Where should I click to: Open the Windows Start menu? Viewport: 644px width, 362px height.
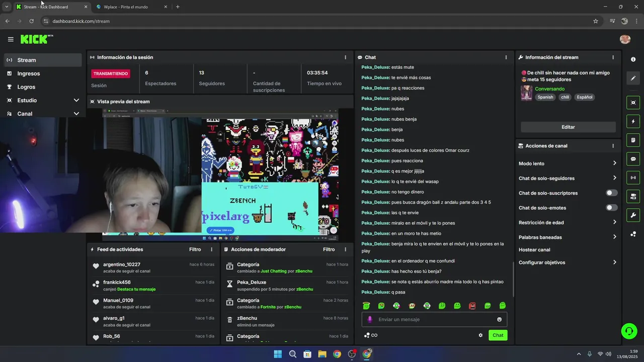pos(278,354)
